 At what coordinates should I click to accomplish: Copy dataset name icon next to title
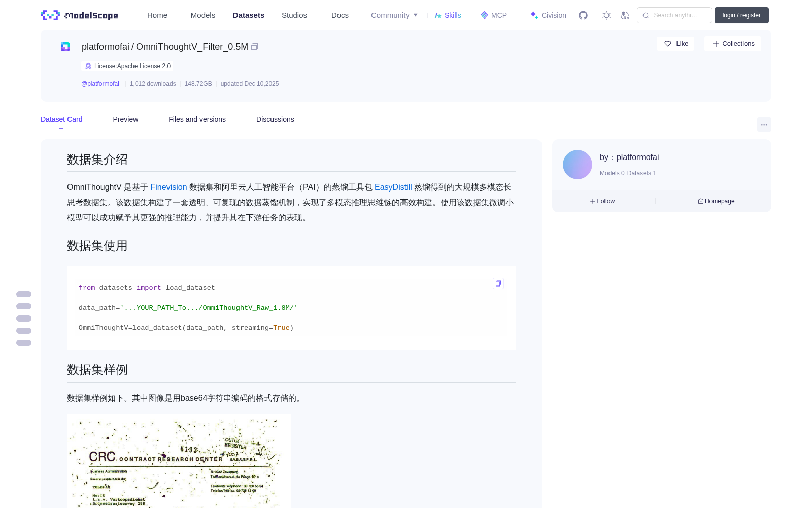255,47
